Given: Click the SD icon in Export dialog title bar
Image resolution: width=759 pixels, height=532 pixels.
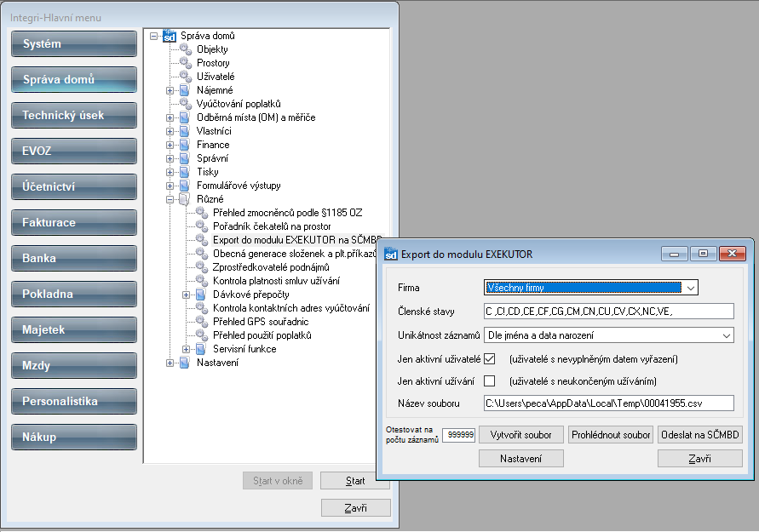Looking at the screenshot, I should click(391, 254).
